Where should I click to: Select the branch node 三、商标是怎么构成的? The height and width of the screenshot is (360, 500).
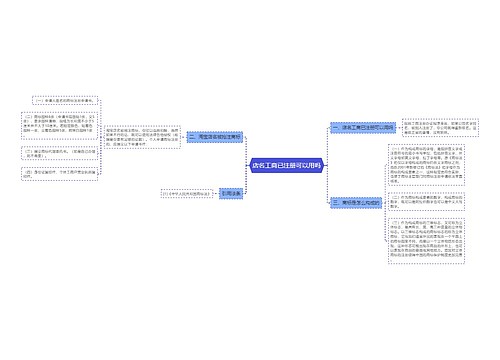pos(356,203)
